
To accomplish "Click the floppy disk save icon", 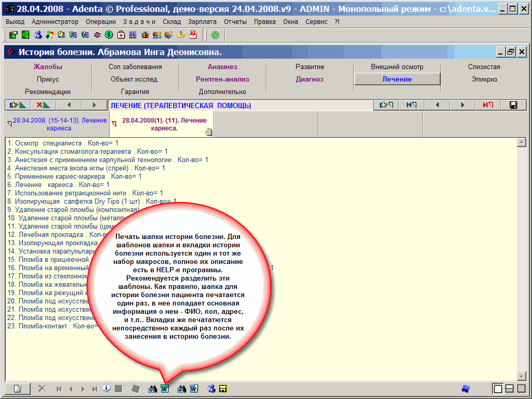I will [513, 105].
